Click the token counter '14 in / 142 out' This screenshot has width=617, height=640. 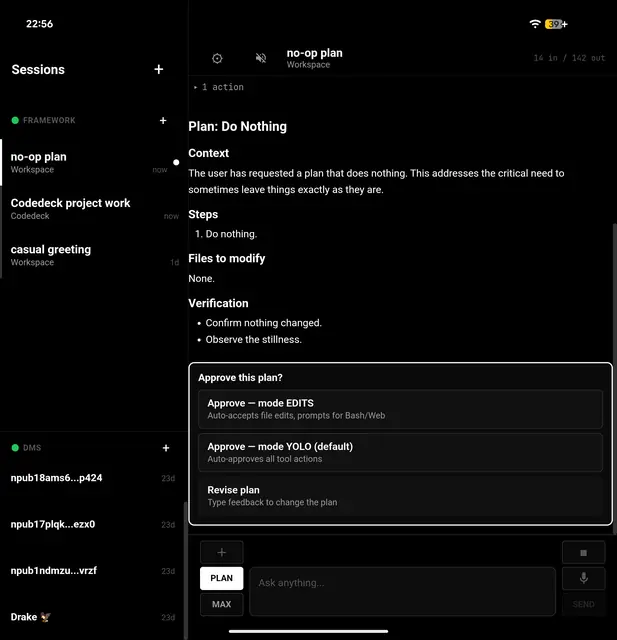point(569,58)
